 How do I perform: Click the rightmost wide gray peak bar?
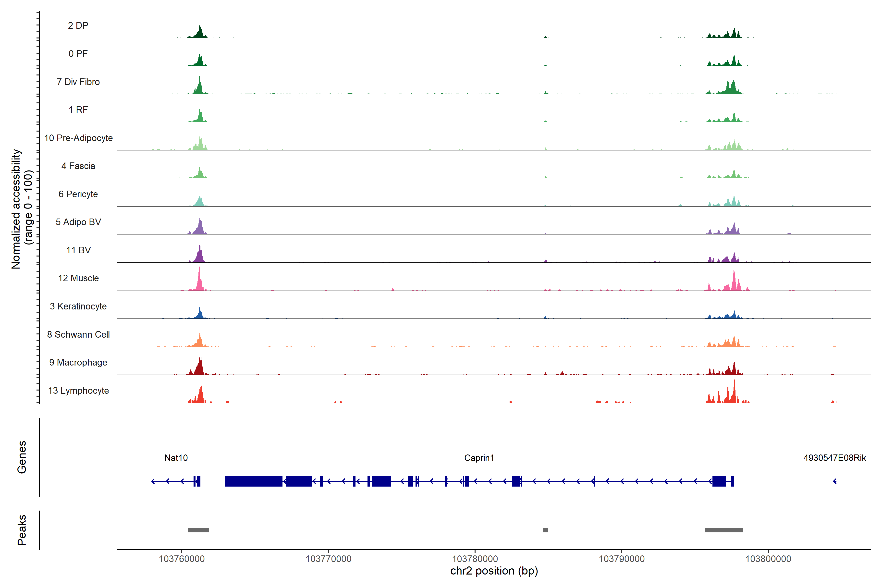724,530
